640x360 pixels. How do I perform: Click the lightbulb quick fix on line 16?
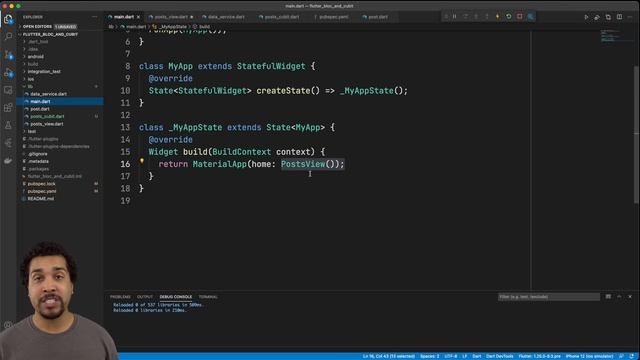click(x=142, y=161)
